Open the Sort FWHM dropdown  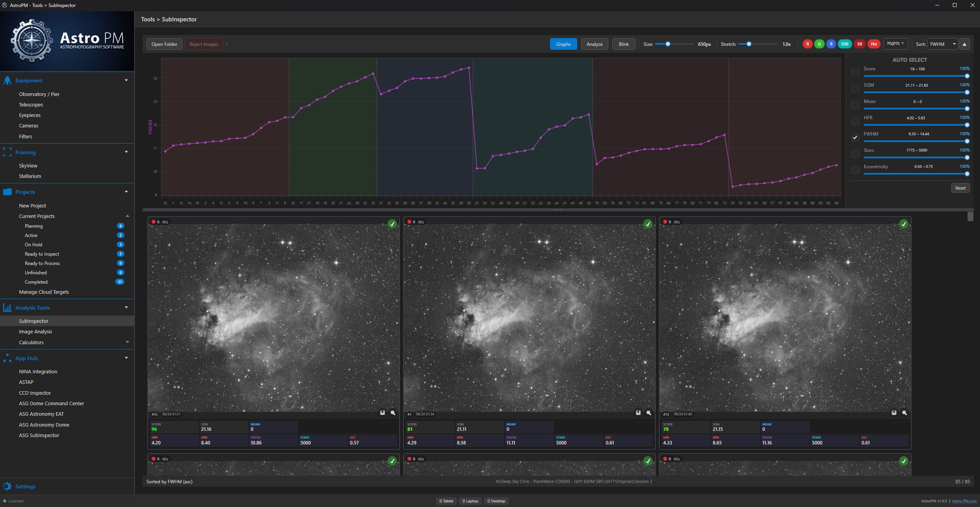[942, 44]
